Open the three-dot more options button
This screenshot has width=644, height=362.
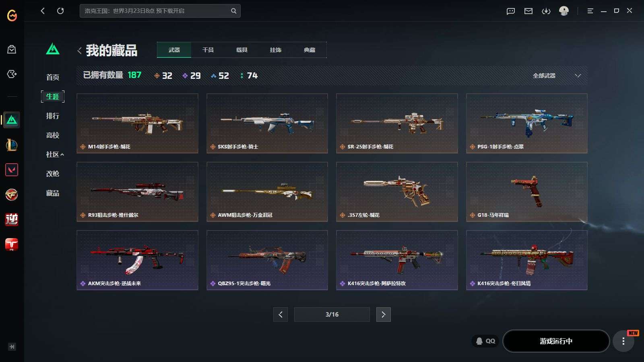623,341
